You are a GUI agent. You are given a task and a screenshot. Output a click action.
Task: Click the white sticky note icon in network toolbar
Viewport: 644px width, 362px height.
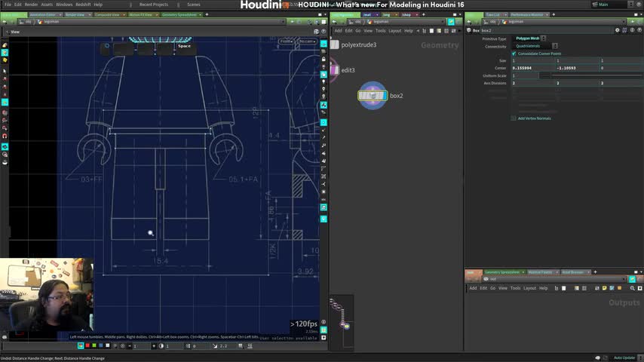click(x=431, y=31)
